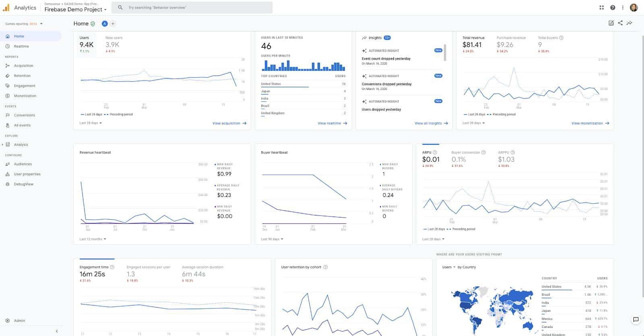This screenshot has height=336, width=644.
Task: Click the analytics search input field
Action: coord(192,8)
